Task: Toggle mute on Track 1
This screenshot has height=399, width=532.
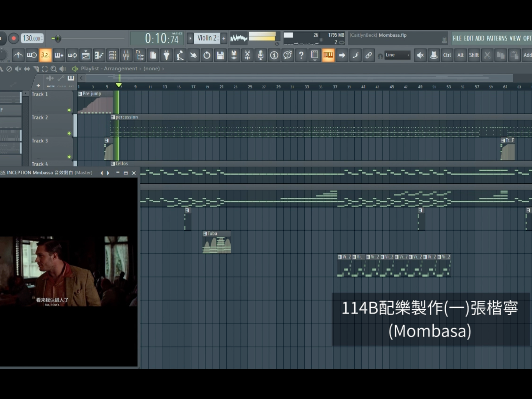Action: pyautogui.click(x=69, y=110)
